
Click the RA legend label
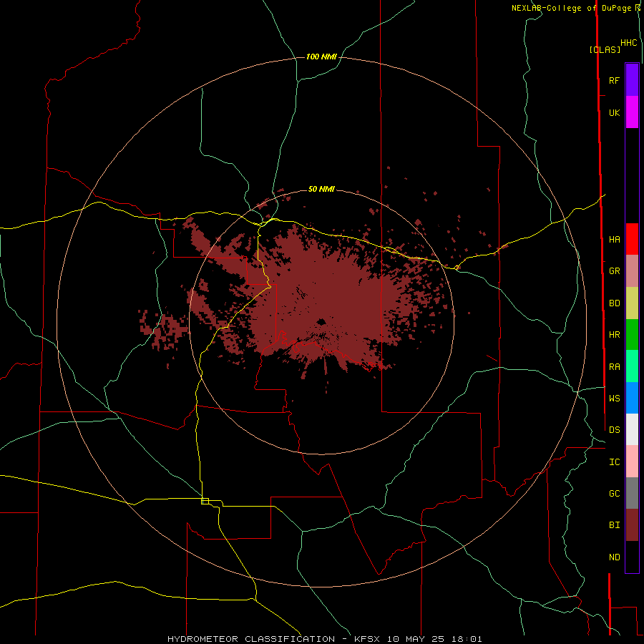coord(614,367)
